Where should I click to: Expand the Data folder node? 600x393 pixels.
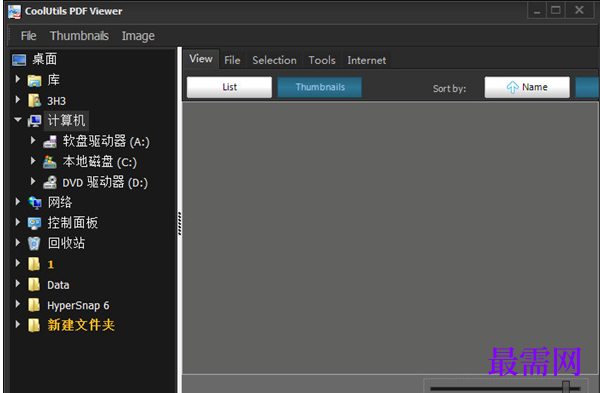[18, 284]
